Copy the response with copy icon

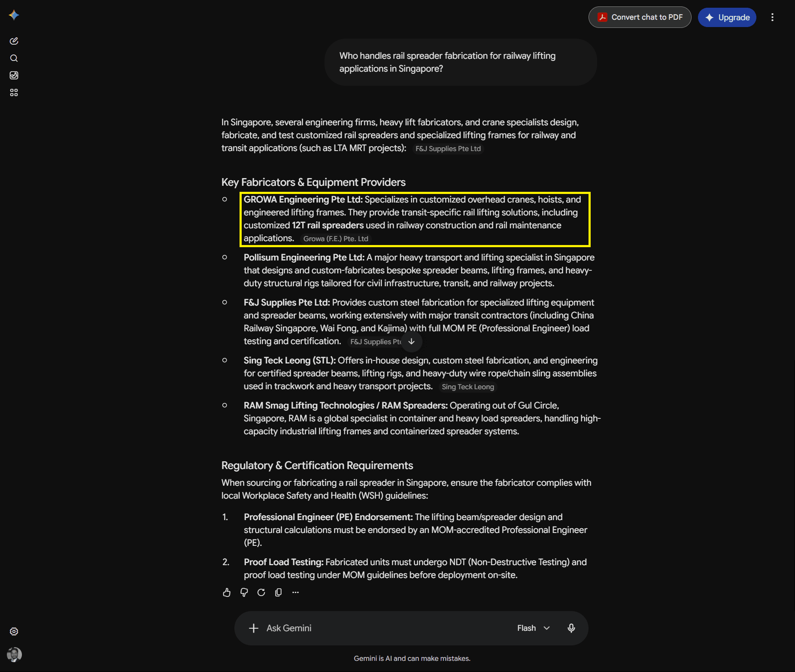point(278,593)
